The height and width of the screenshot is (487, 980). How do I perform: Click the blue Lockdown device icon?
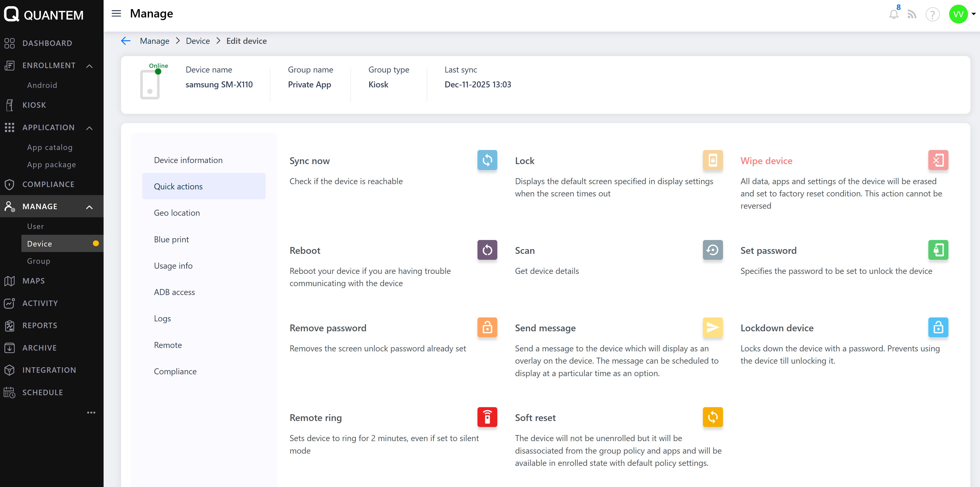(x=938, y=327)
